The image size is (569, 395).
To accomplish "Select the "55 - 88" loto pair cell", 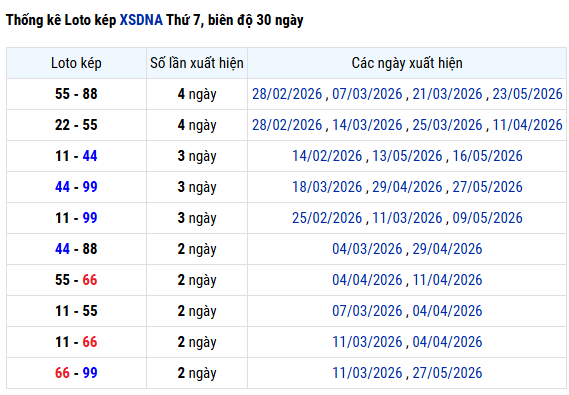I will click(x=76, y=94).
